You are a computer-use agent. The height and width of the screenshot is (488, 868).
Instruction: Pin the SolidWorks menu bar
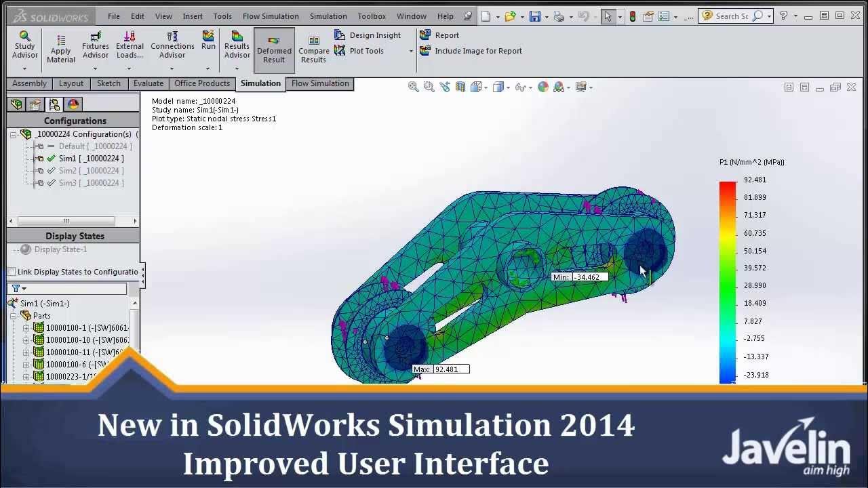[468, 16]
